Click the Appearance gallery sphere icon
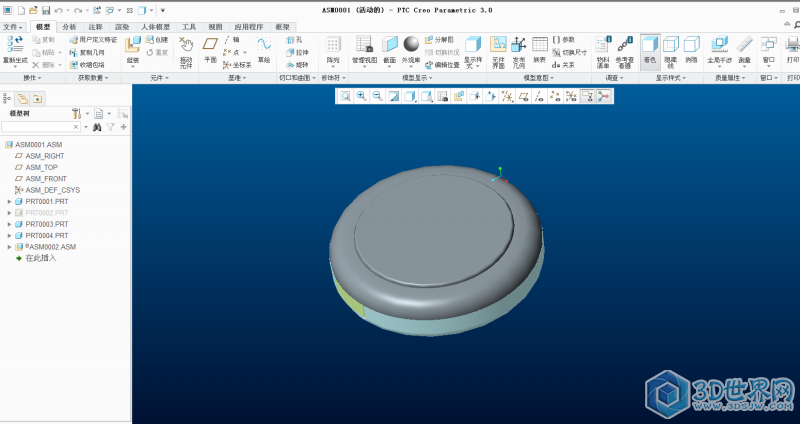 411,44
